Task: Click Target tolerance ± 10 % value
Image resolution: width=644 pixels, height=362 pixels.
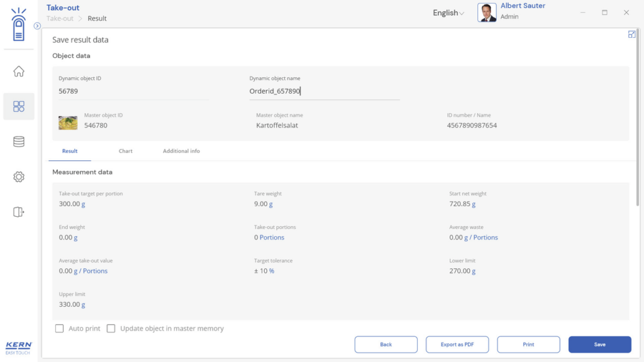Action: [264, 271]
